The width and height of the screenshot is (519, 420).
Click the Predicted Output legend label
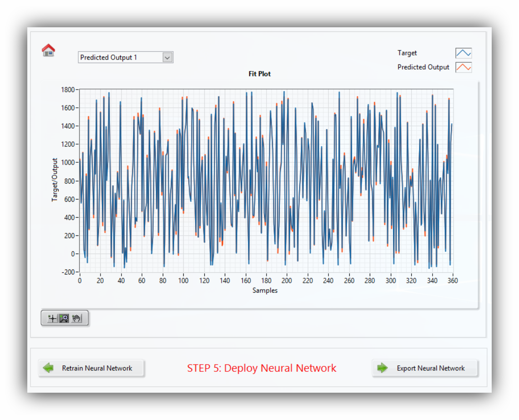pyautogui.click(x=423, y=67)
